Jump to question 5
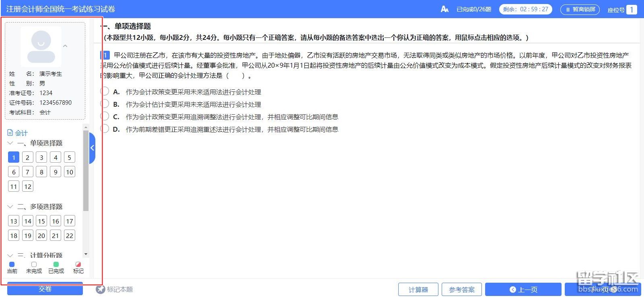This screenshot has height=298, width=644. 69,157
